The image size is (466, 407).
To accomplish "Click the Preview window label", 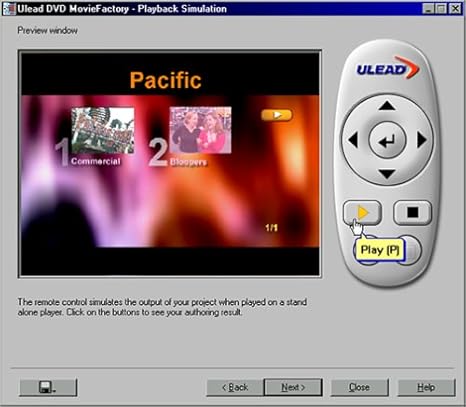I will pos(47,31).
